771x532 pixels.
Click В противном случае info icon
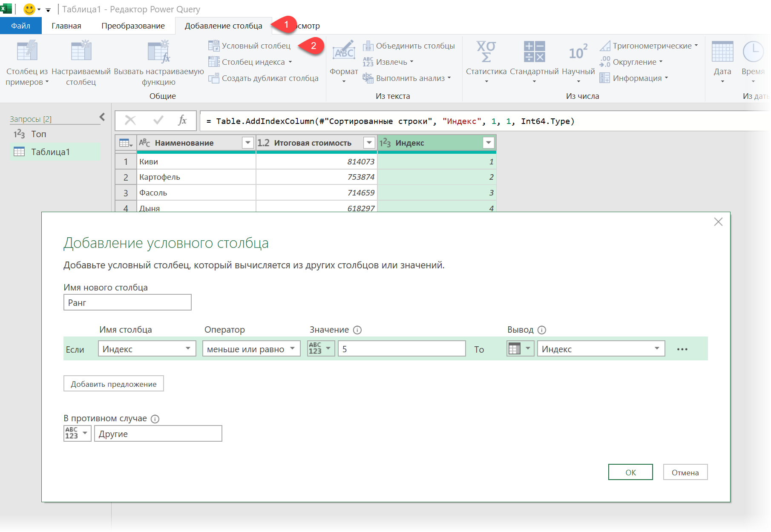pyautogui.click(x=155, y=419)
